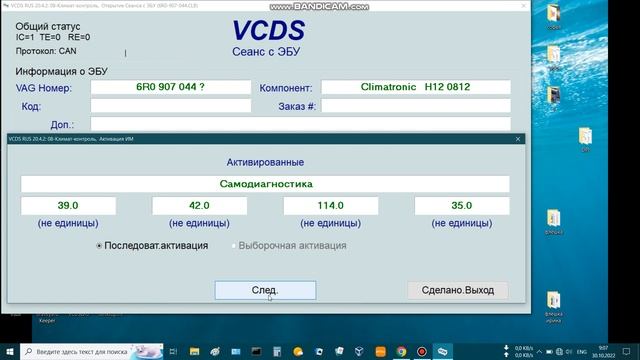
Task: Open the 3D cube VirtualBox taskbar icon
Action: 359,351
